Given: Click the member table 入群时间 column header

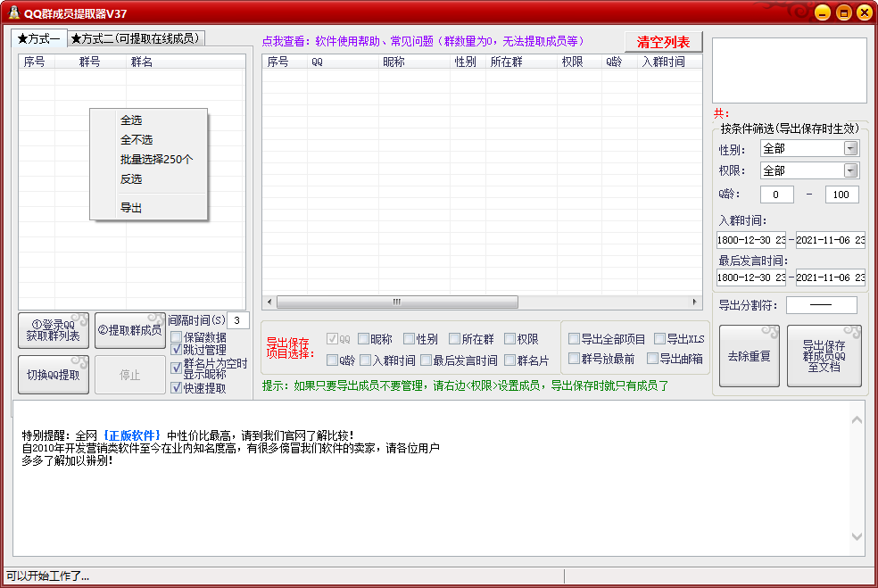Looking at the screenshot, I should 670,62.
